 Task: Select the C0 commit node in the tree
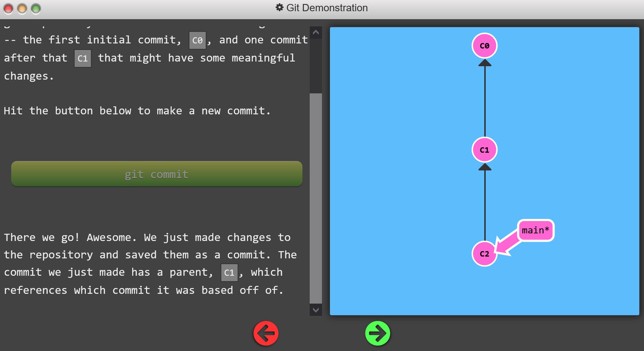(x=484, y=46)
